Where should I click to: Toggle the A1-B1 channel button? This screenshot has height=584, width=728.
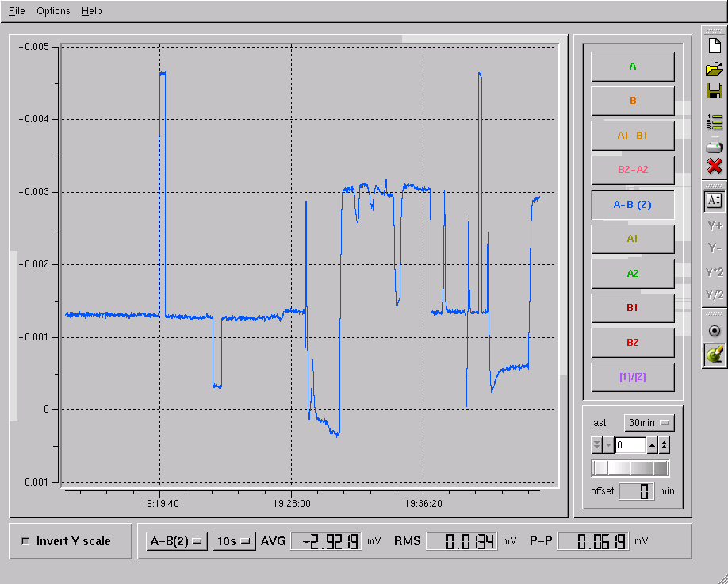pos(632,136)
